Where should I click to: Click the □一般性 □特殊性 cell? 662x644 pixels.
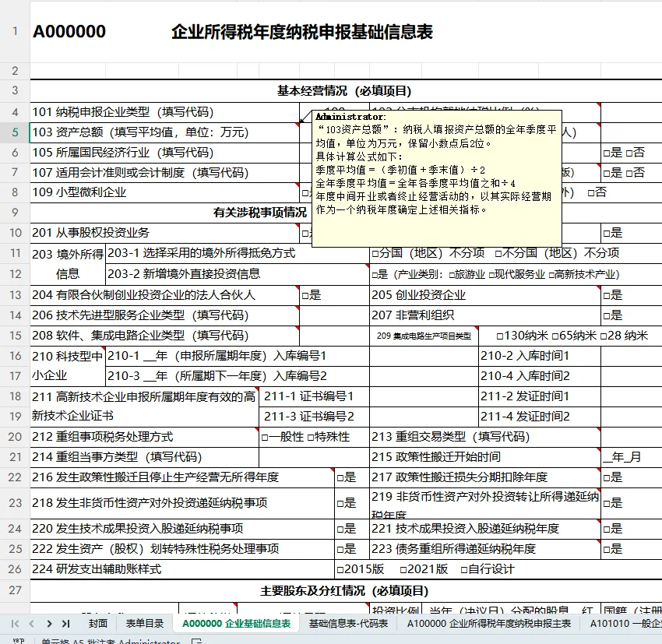click(314, 437)
